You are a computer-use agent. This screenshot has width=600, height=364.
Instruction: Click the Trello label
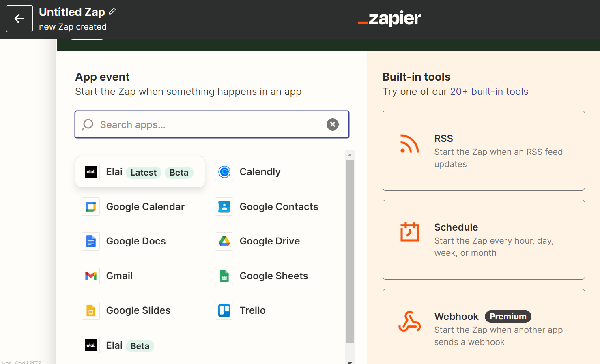[x=253, y=310]
